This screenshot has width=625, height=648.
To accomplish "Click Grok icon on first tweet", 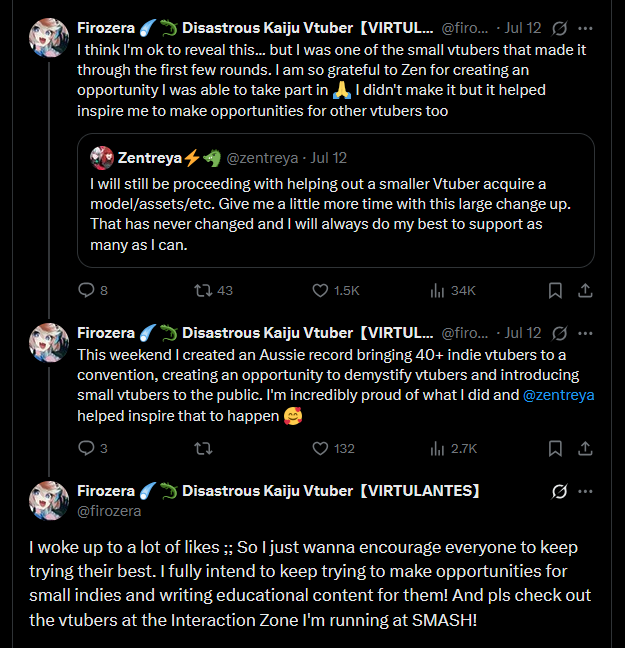I will tap(560, 28).
